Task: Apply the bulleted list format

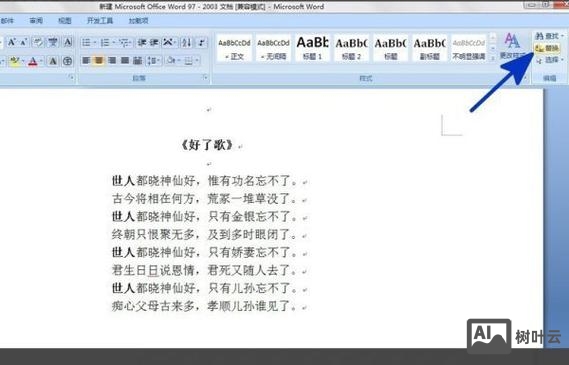Action: pyautogui.click(x=86, y=43)
